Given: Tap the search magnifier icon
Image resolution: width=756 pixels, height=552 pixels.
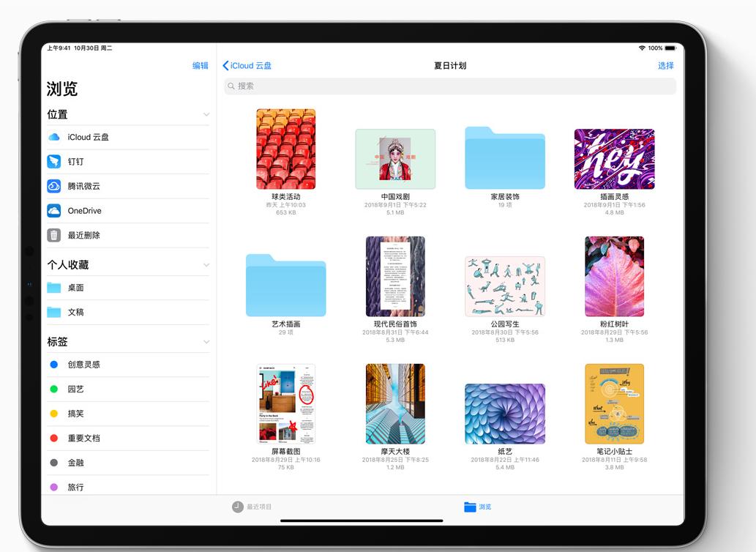Looking at the screenshot, I should (231, 86).
